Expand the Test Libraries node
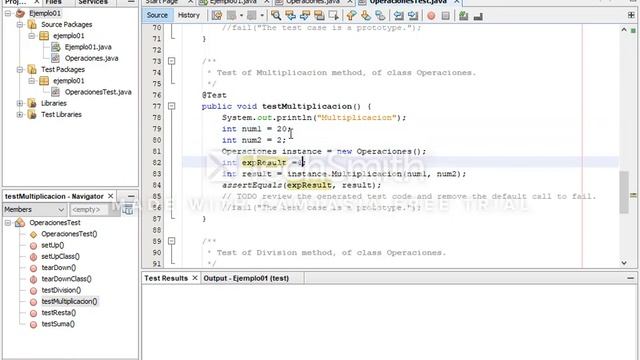640x360 pixels. (x=20, y=114)
